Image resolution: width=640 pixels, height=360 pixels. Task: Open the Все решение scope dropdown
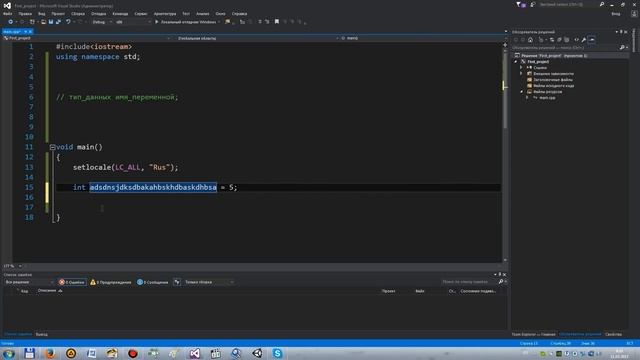click(29, 282)
